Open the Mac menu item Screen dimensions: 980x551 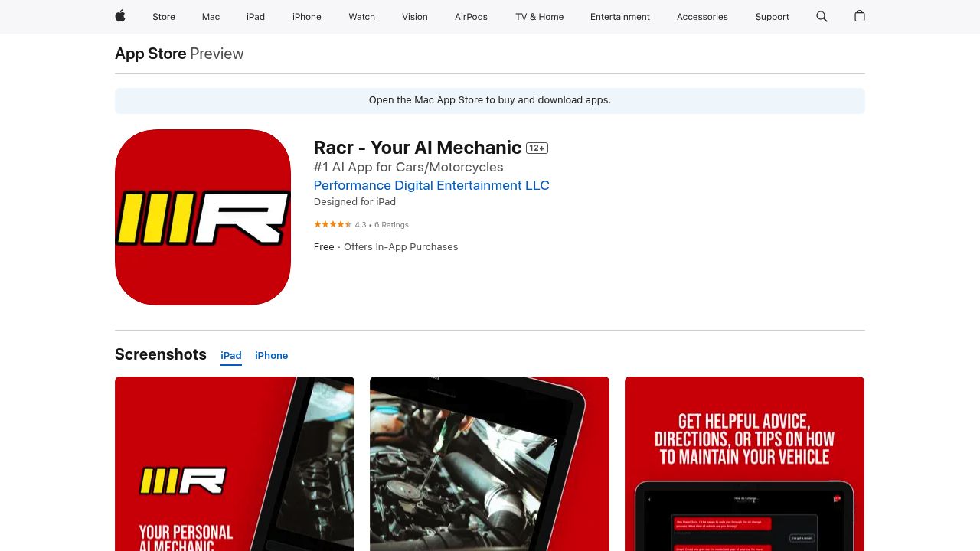pyautogui.click(x=211, y=17)
